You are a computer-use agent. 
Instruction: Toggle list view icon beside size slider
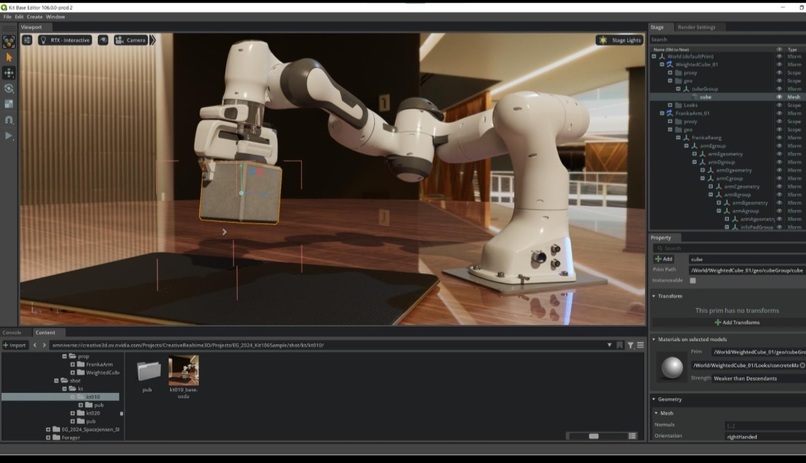pyautogui.click(x=632, y=436)
